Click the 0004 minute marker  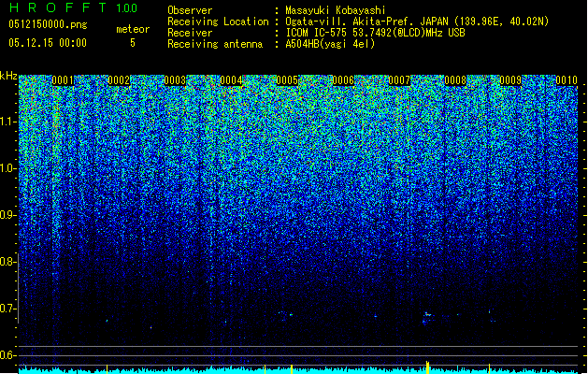[231, 80]
